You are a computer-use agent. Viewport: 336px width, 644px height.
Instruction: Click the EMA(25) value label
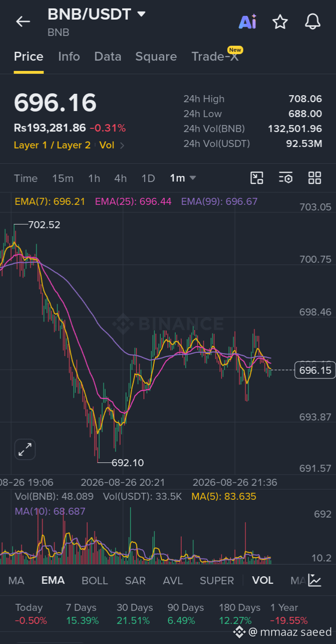click(133, 202)
